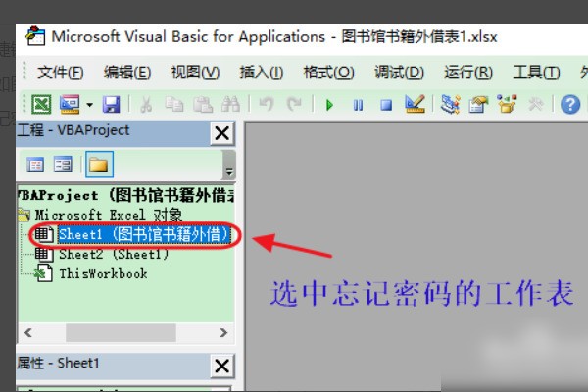Open the 格式(O) menu

coord(328,72)
